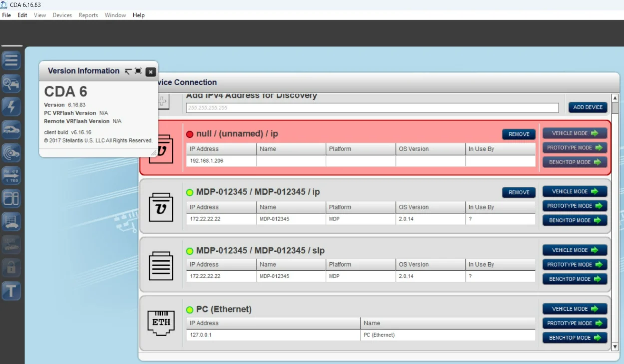Open the Devices menu
This screenshot has height=364, width=624.
coord(62,15)
